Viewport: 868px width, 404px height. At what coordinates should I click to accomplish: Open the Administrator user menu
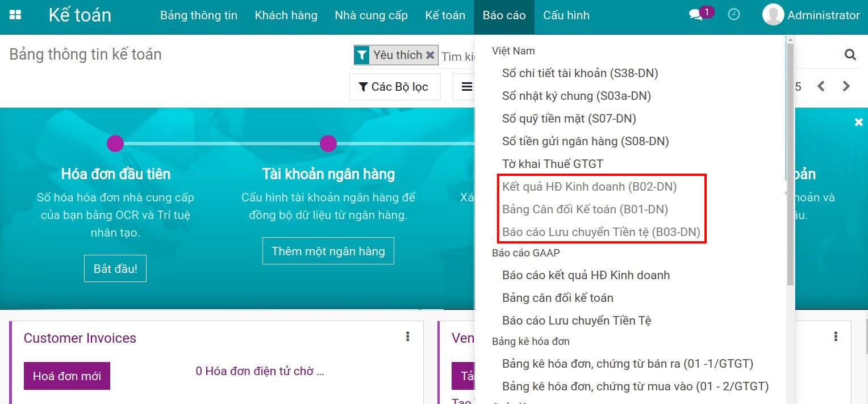811,15
